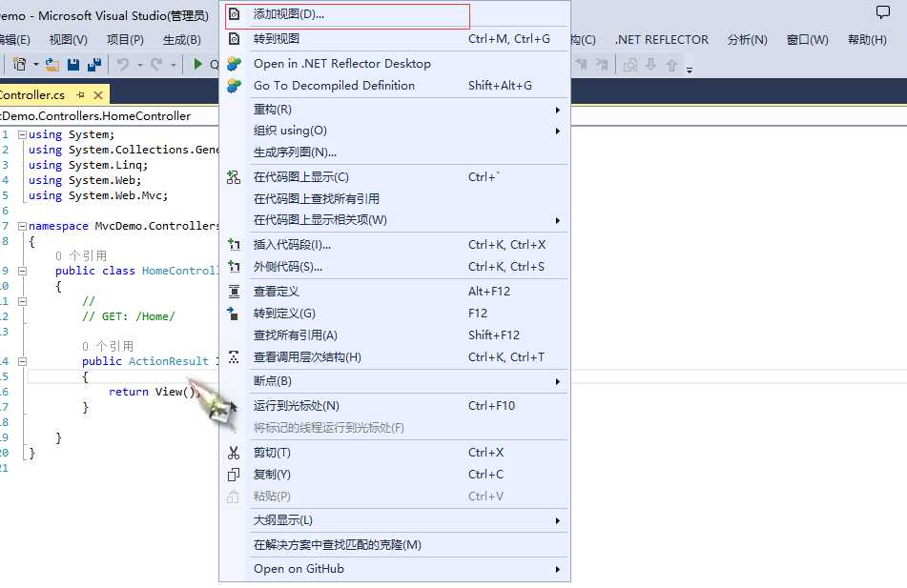This screenshot has height=588, width=907.
Task: Open the Redo history dropdown arrow
Action: coord(173,65)
